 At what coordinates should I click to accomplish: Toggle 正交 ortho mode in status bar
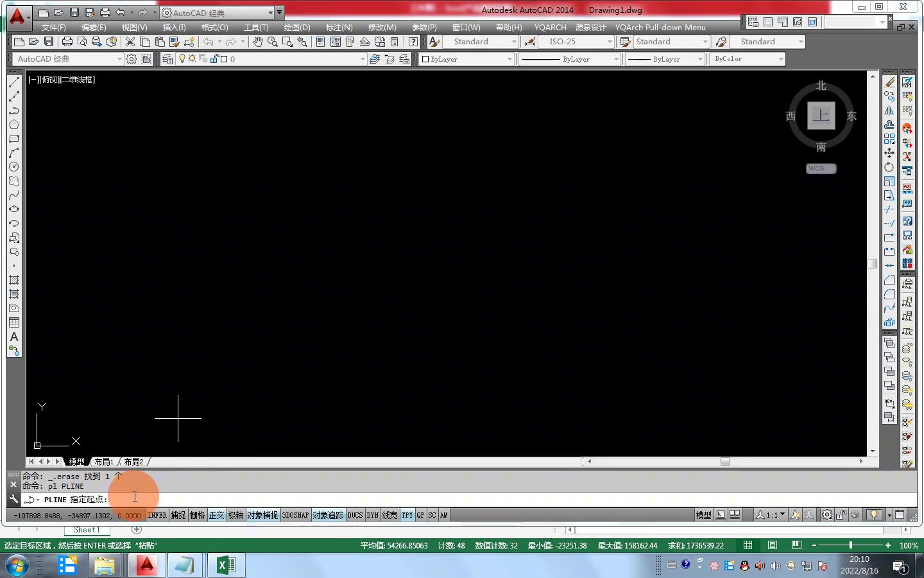(x=217, y=515)
